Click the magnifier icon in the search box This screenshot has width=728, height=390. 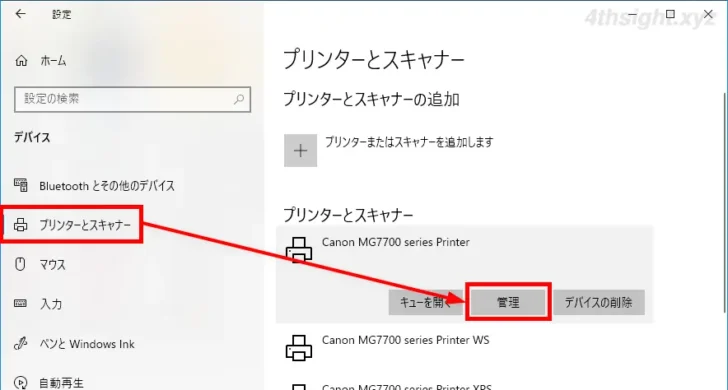(239, 99)
